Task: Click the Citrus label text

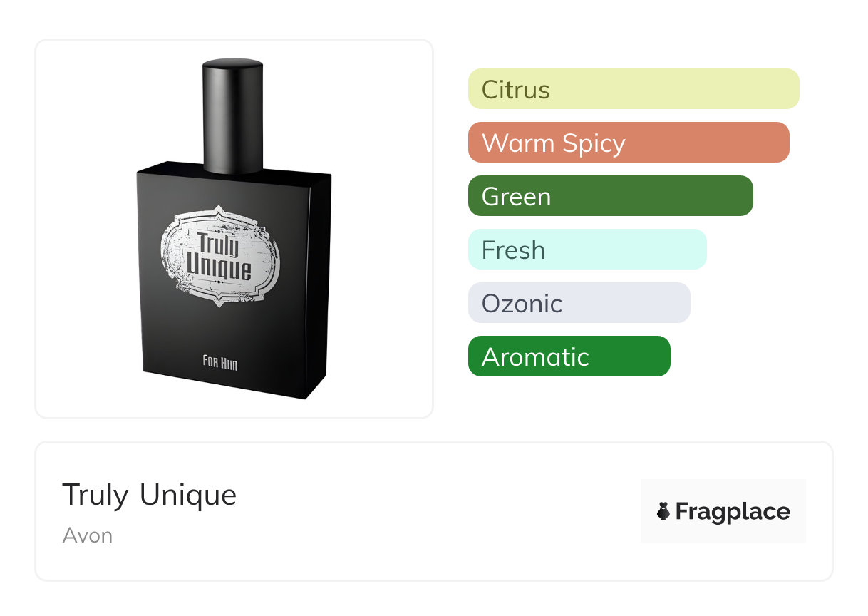Action: (x=516, y=90)
